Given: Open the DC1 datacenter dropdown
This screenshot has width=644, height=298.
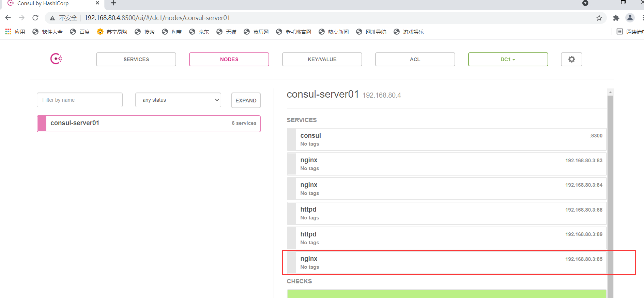Looking at the screenshot, I should (508, 59).
